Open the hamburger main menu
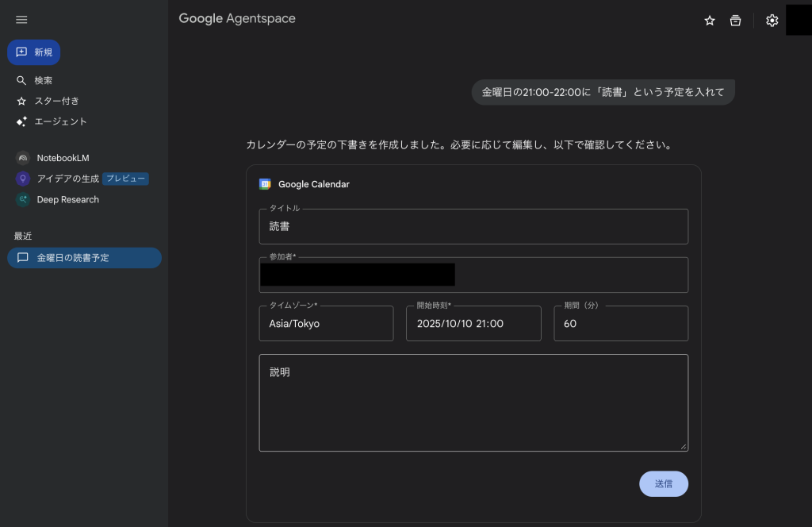 click(21, 20)
